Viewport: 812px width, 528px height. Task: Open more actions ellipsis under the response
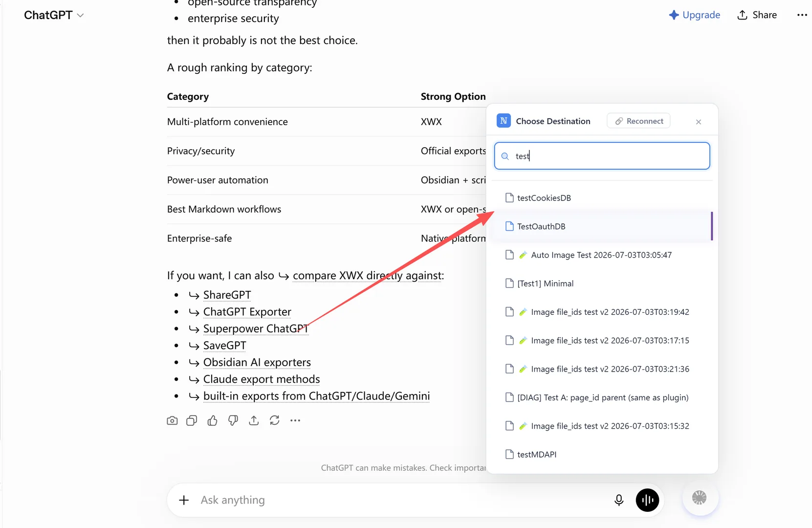(295, 420)
